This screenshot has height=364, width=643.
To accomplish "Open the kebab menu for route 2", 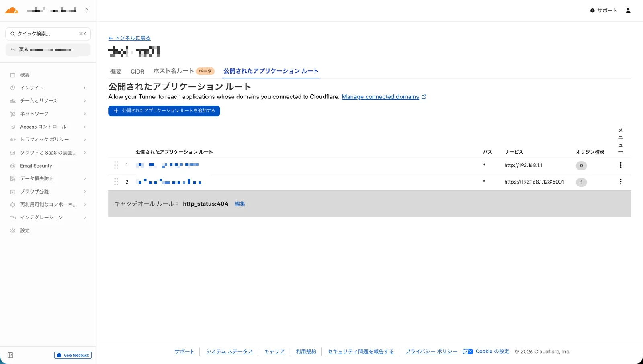I will pyautogui.click(x=620, y=182).
